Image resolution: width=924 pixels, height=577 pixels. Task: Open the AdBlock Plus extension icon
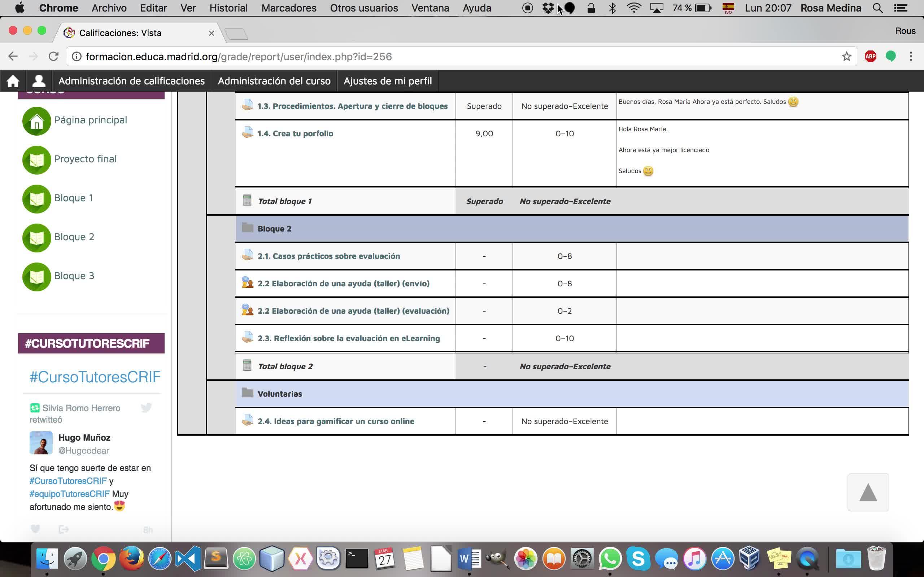(x=870, y=57)
